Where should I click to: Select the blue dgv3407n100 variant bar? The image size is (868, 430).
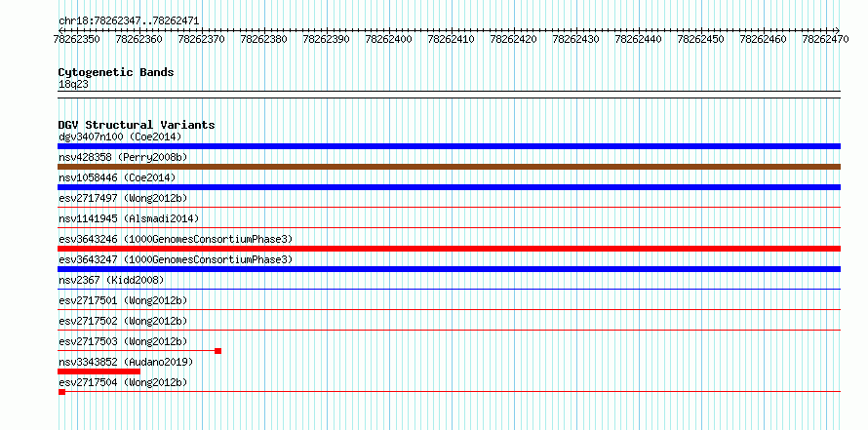(449, 146)
